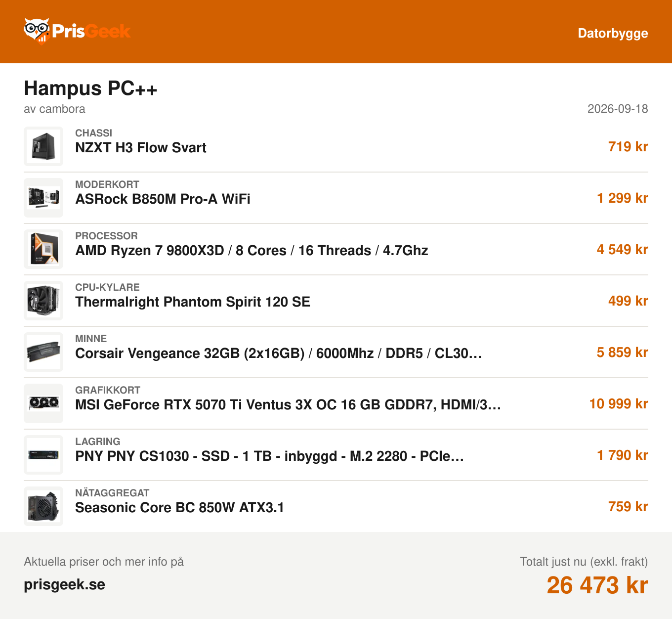Click the 10 999 kr graphics card price

(619, 404)
